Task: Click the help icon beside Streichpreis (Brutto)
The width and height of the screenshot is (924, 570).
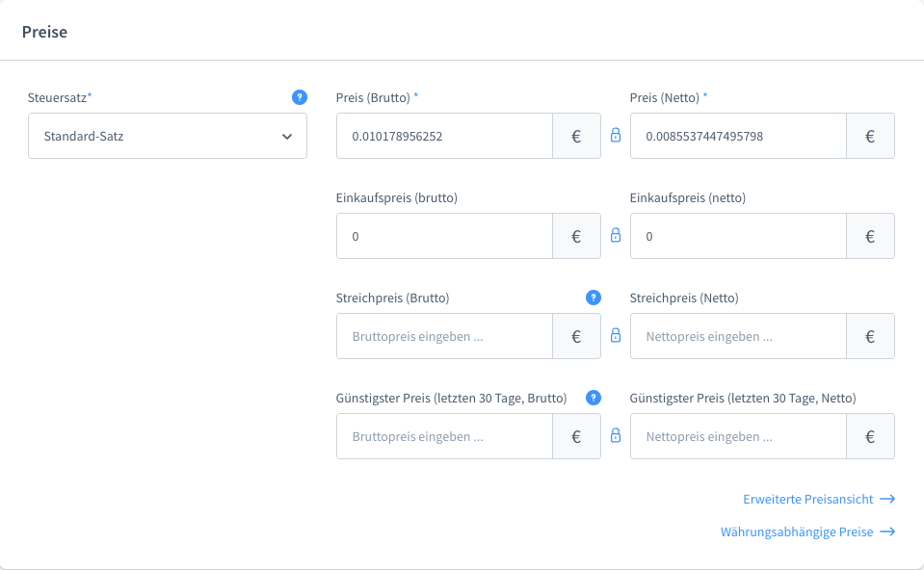Action: [x=594, y=298]
